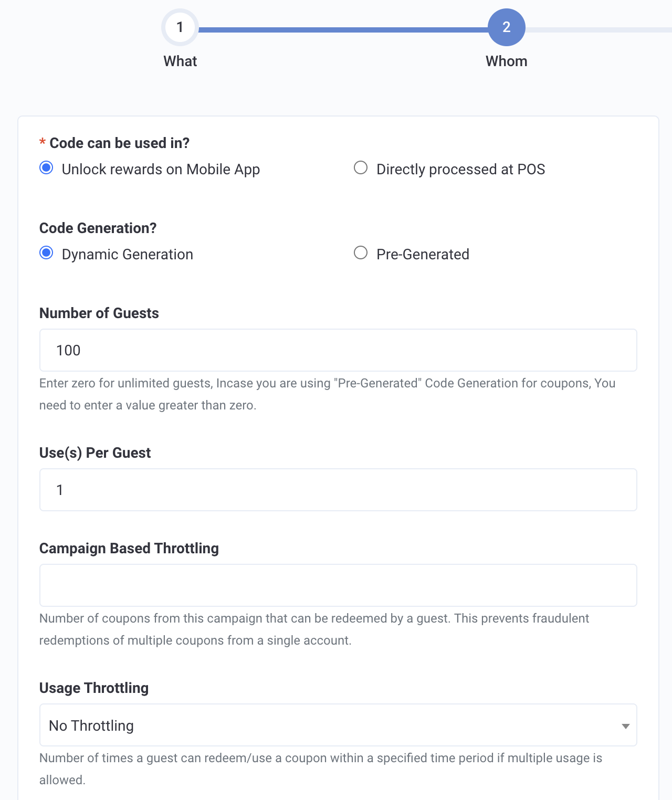Viewport: 672px width, 800px height.
Task: Click the "What" step label
Action: point(180,61)
